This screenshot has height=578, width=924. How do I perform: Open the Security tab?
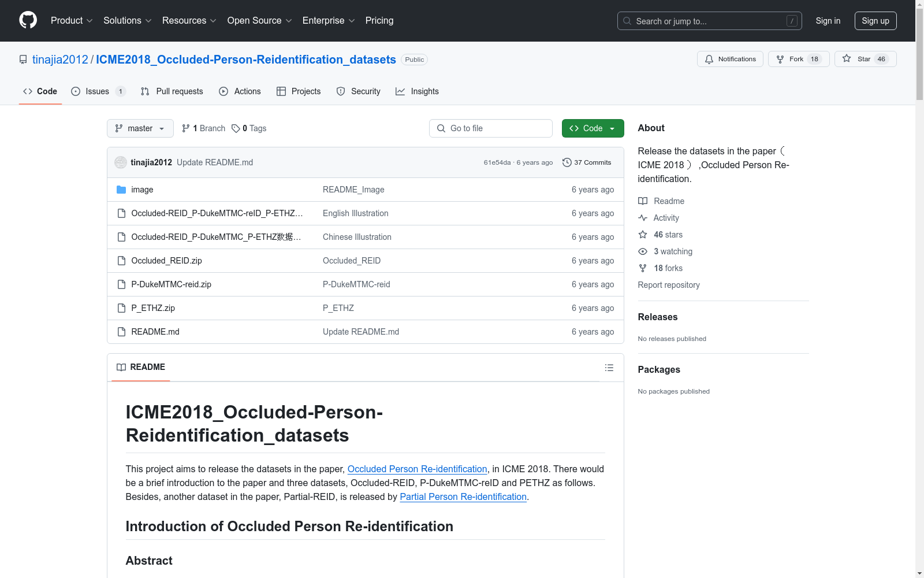pos(359,91)
